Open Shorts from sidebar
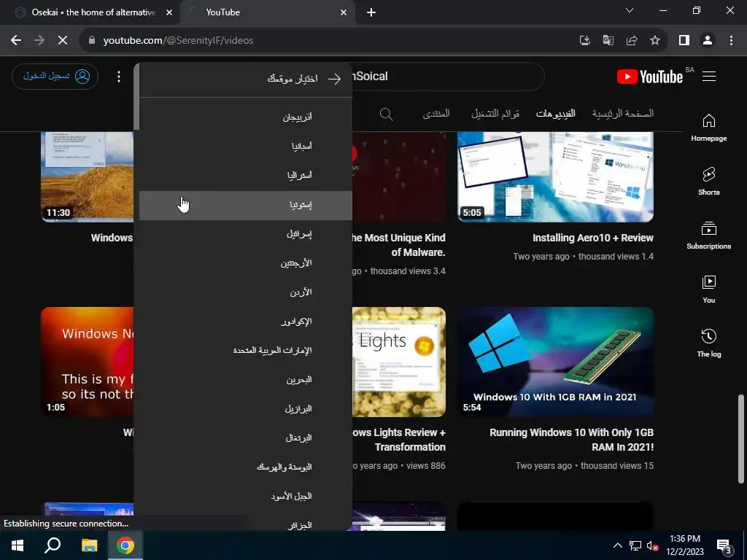Screen dimensions: 747x560 click(x=709, y=182)
